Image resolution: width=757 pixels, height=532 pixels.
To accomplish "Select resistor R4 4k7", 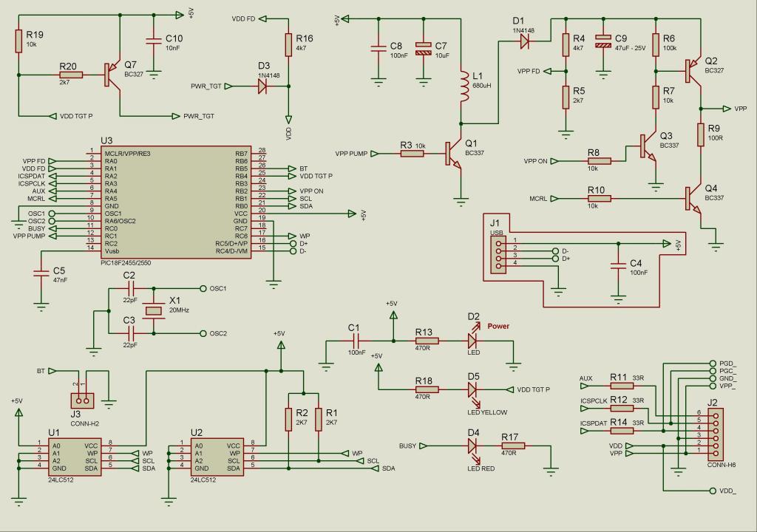I will [566, 45].
